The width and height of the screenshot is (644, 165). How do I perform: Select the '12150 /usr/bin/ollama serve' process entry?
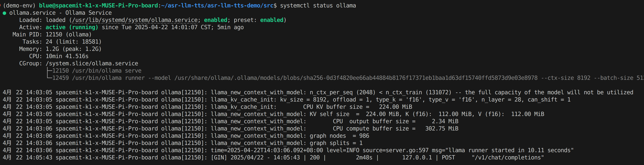(97, 71)
